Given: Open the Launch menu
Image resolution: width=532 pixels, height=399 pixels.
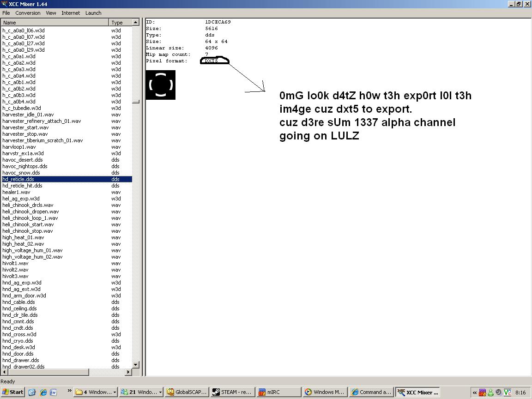Looking at the screenshot, I should 93,13.
